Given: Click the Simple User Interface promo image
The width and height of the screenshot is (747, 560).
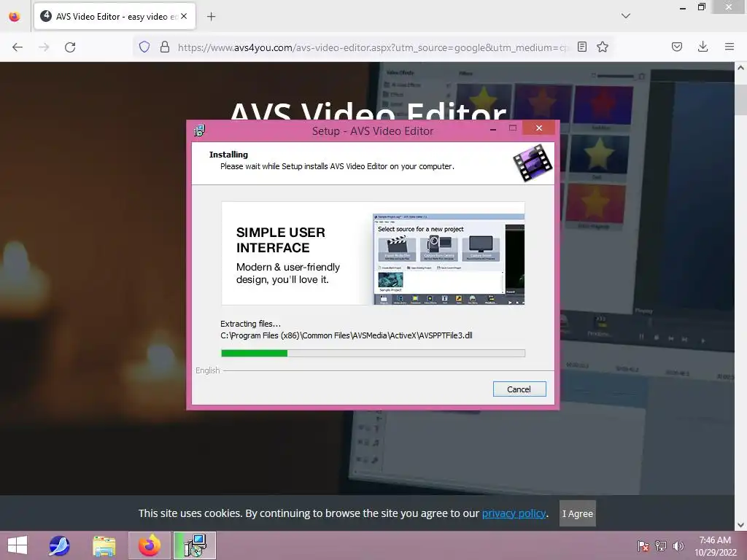Looking at the screenshot, I should click(x=373, y=253).
